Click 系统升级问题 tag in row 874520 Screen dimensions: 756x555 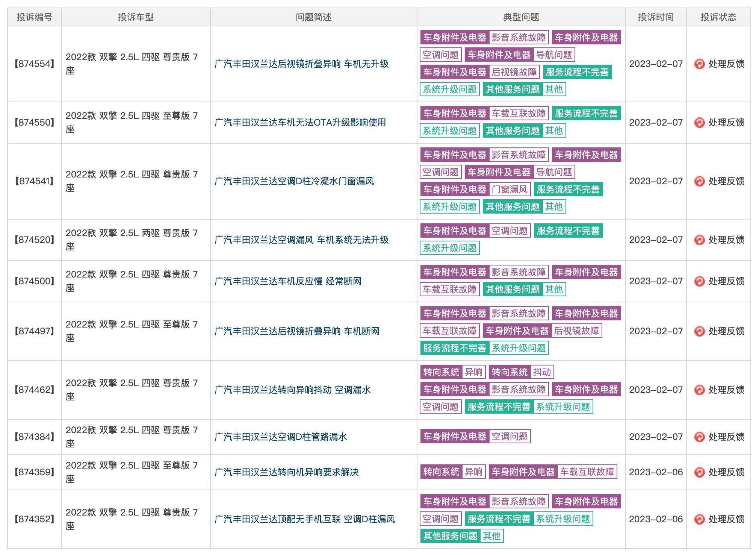pyautogui.click(x=450, y=248)
